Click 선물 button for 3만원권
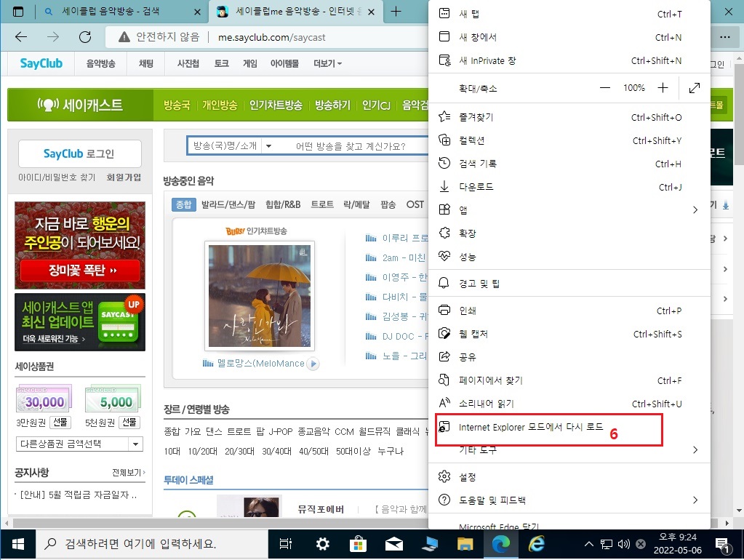 60,422
